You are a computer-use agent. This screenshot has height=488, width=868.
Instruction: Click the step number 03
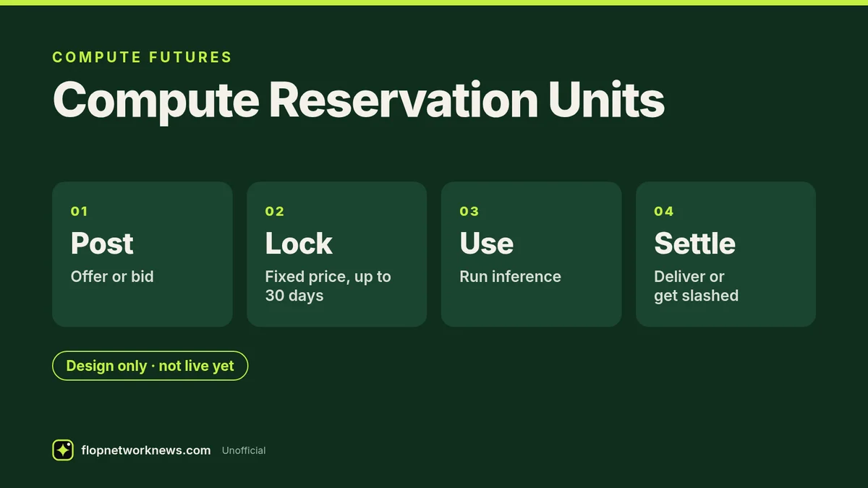tap(469, 211)
